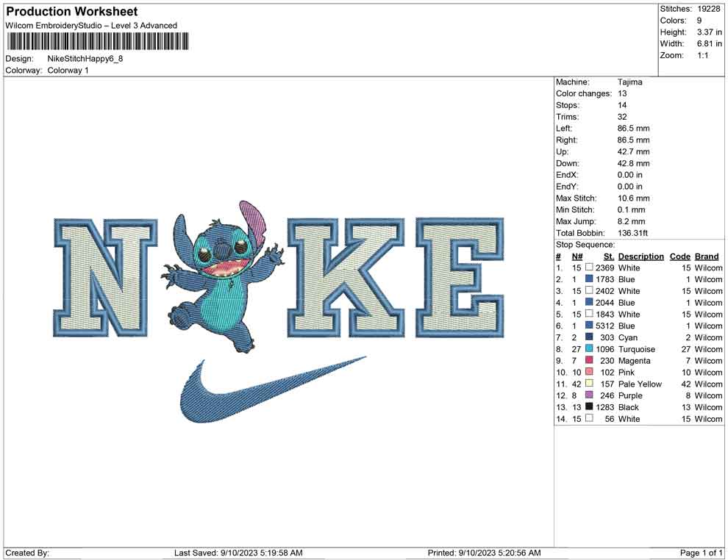The image size is (728, 560).
Task: Click the 'Pale Yellow' description text
Action: click(x=640, y=384)
